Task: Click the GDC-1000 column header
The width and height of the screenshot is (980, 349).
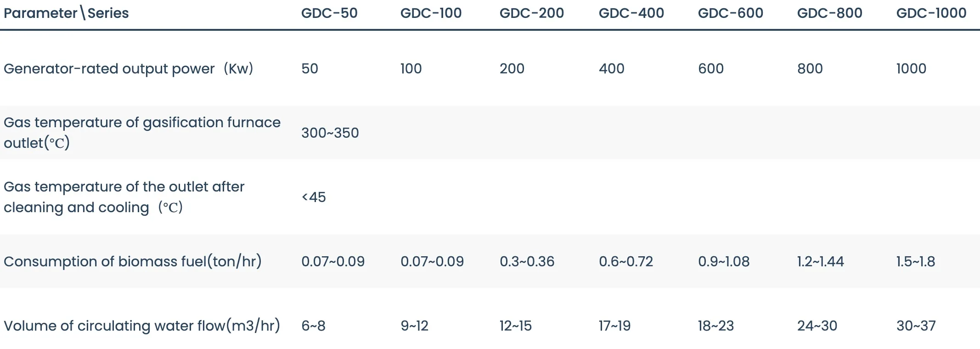Action: [931, 13]
